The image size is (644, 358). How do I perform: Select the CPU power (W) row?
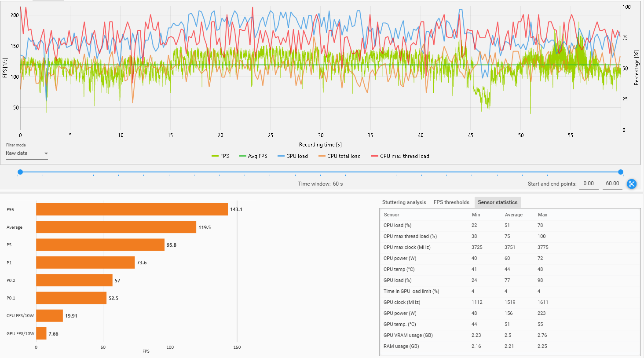click(510, 258)
